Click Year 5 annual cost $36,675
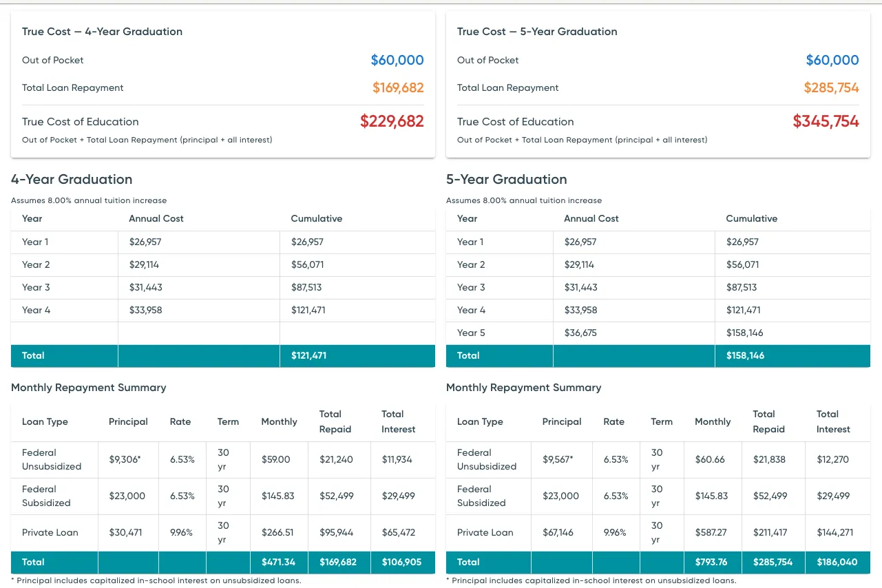 580,333
